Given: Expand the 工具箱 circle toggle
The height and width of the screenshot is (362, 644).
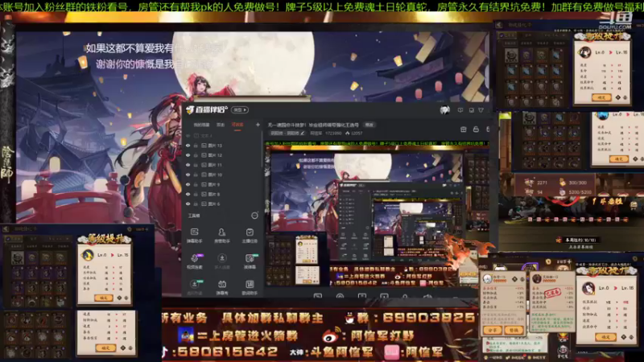Looking at the screenshot, I should tap(254, 216).
